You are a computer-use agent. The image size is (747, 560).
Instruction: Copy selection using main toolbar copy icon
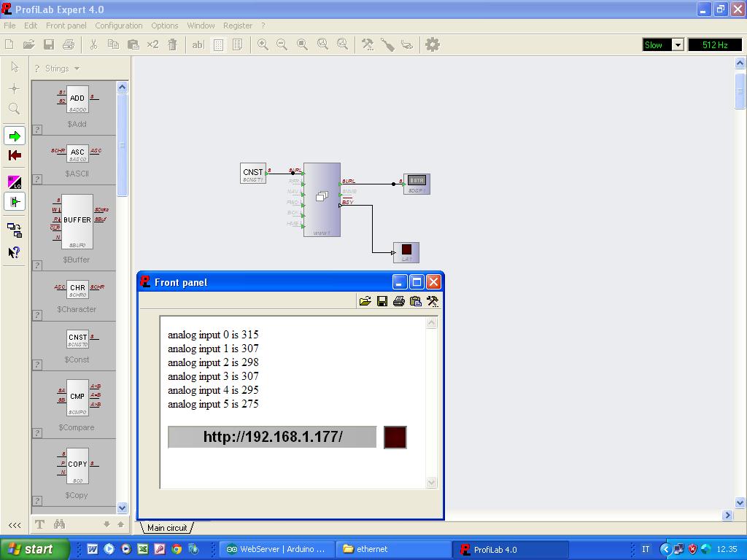pyautogui.click(x=113, y=44)
